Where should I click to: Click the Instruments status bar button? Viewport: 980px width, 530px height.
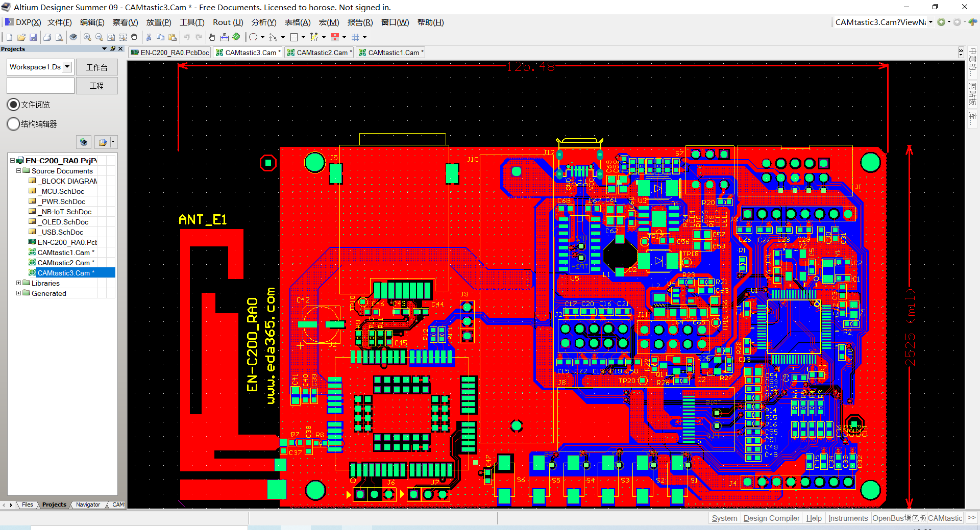tap(848, 518)
